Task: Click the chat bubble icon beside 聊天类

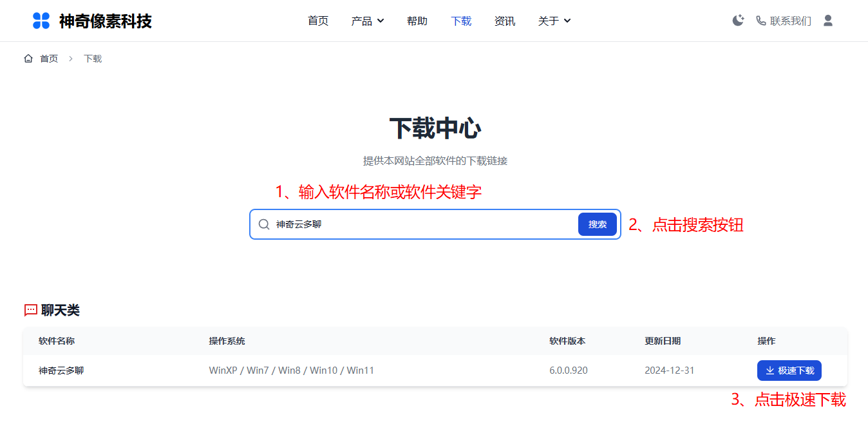Action: (30, 310)
